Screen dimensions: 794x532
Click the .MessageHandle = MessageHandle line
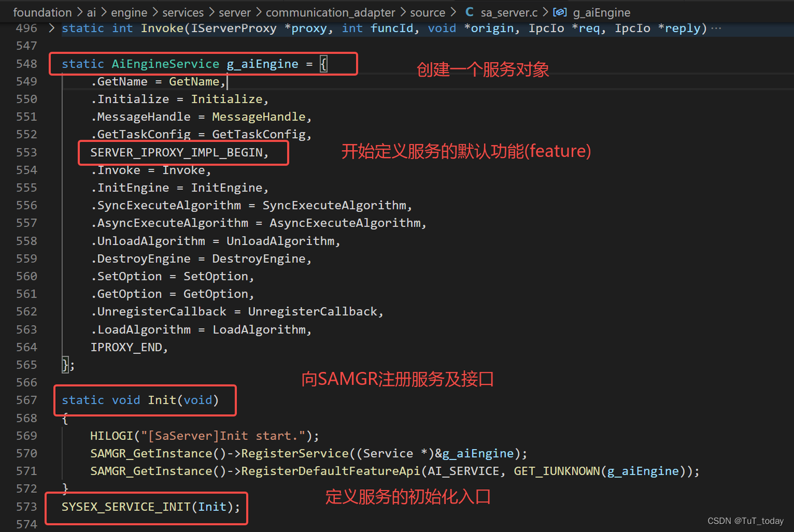[201, 117]
